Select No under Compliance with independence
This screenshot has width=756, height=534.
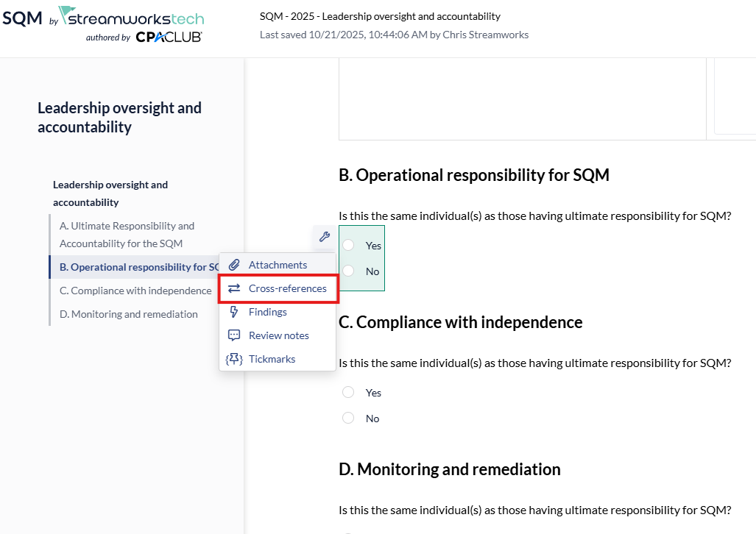(348, 418)
